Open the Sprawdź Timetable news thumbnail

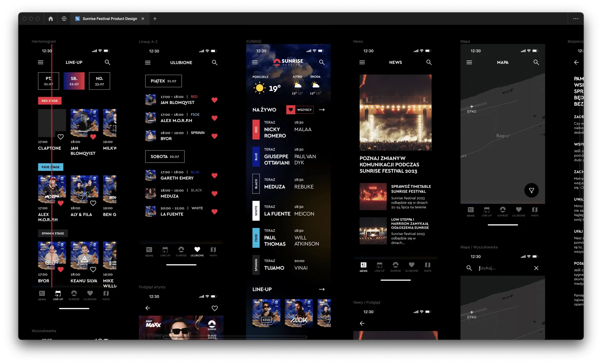[x=373, y=197]
